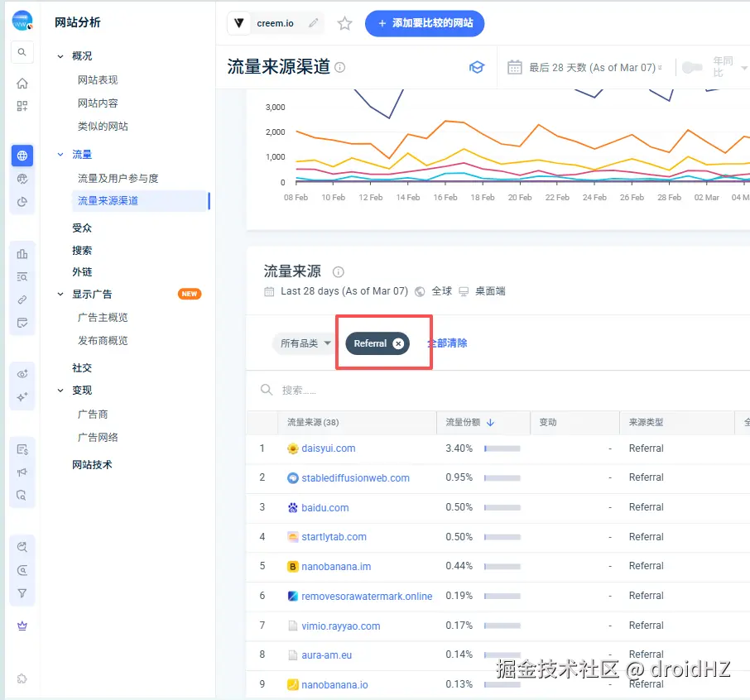The width and height of the screenshot is (750, 700).
Task: Click info icon next to 流量来源渠道 title
Action: 339,67
